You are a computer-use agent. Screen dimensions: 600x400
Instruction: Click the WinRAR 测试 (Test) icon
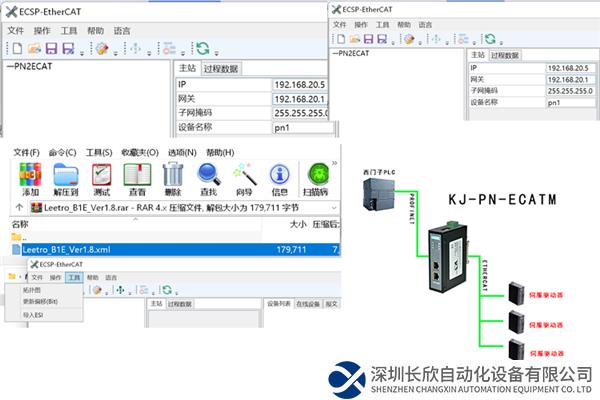[101, 175]
